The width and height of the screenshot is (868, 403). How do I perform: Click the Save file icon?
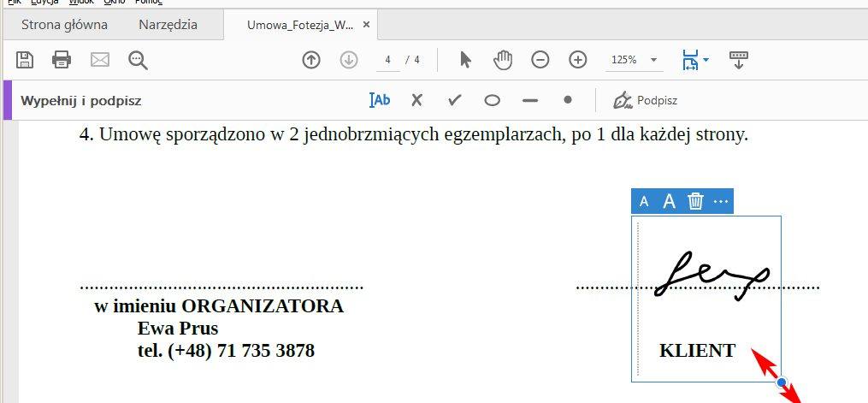click(x=25, y=60)
